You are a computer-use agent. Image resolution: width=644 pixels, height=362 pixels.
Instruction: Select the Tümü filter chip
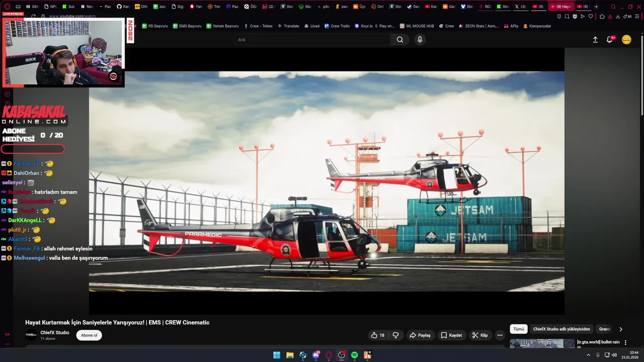tap(519, 329)
